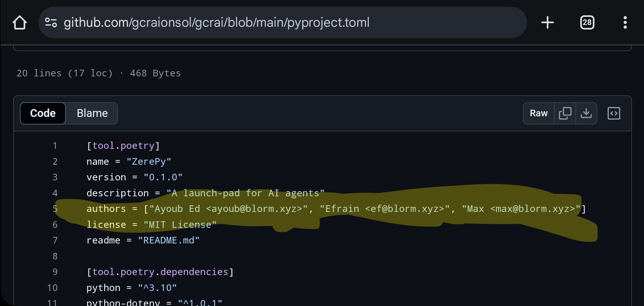Select line number 4
The height and width of the screenshot is (306, 644).
tap(54, 193)
